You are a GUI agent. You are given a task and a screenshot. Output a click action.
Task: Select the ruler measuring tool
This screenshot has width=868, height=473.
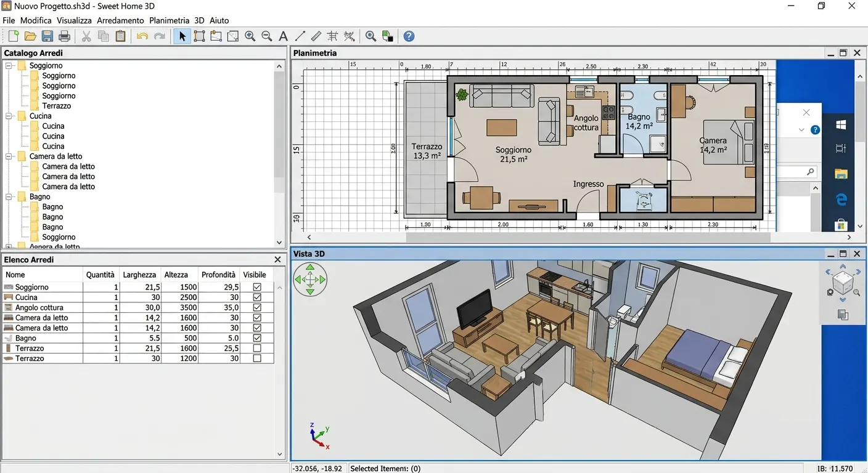click(x=316, y=36)
